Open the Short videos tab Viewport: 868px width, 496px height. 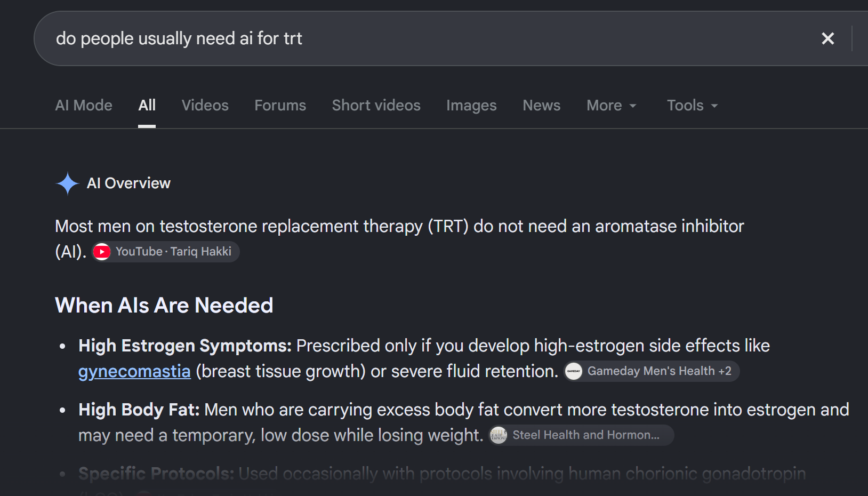pyautogui.click(x=376, y=106)
